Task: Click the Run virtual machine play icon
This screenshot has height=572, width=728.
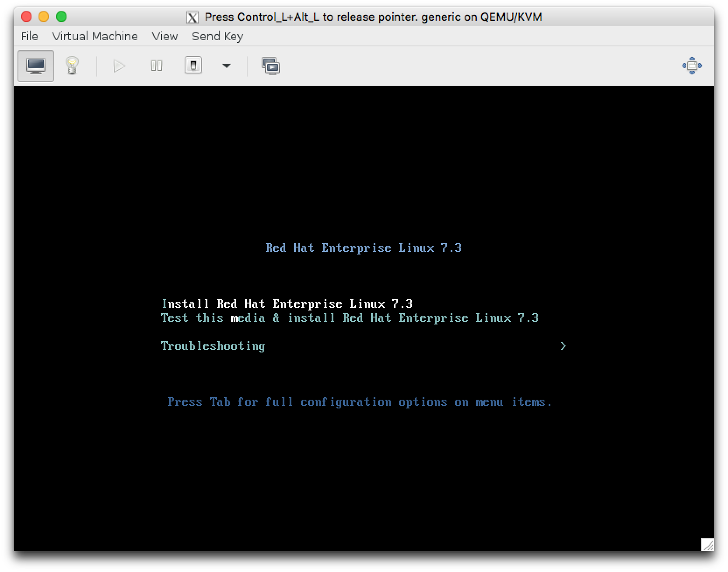Action: click(119, 66)
